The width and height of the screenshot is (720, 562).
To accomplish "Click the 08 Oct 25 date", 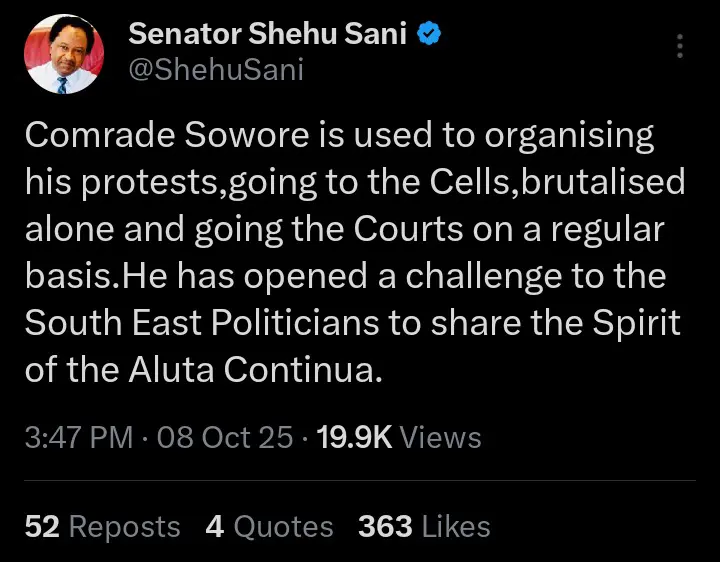I will [225, 437].
